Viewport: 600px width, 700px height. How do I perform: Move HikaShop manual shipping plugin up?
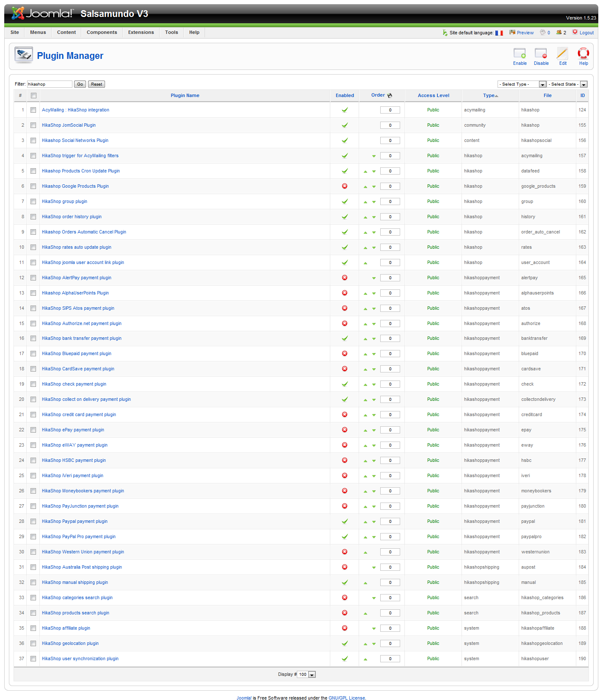pyautogui.click(x=365, y=583)
